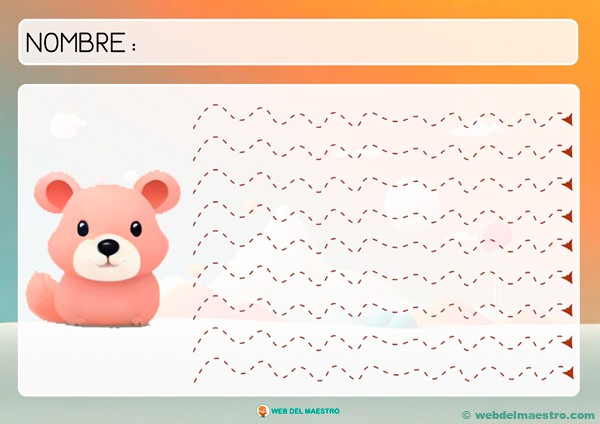Viewport: 600px width, 424px height.
Task: Click the bear's black nose
Action: point(107,247)
